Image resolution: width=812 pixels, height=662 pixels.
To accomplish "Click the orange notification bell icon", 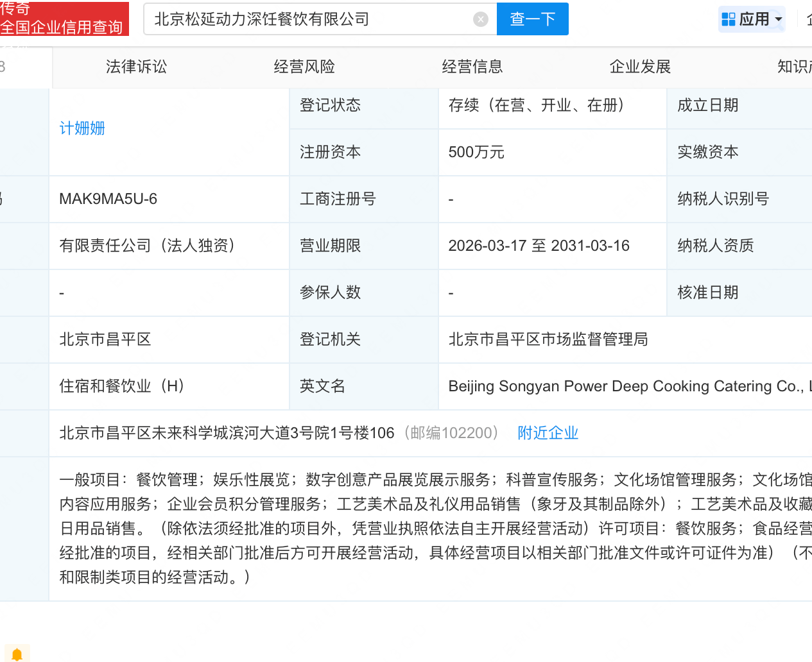I will tap(17, 654).
